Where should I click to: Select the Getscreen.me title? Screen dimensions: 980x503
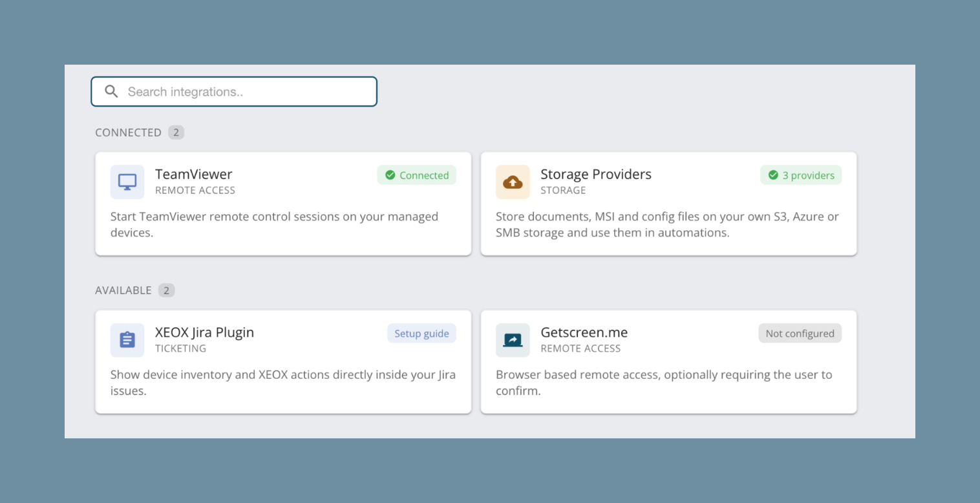pos(584,332)
